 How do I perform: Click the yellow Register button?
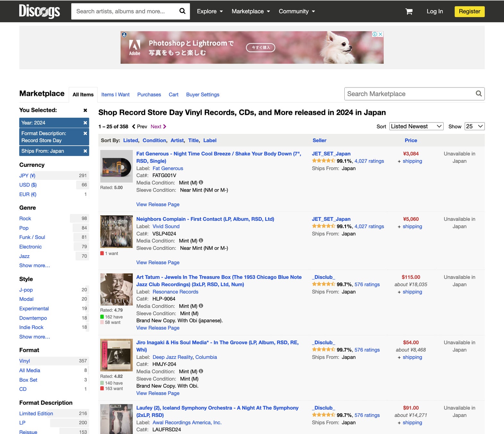[469, 12]
